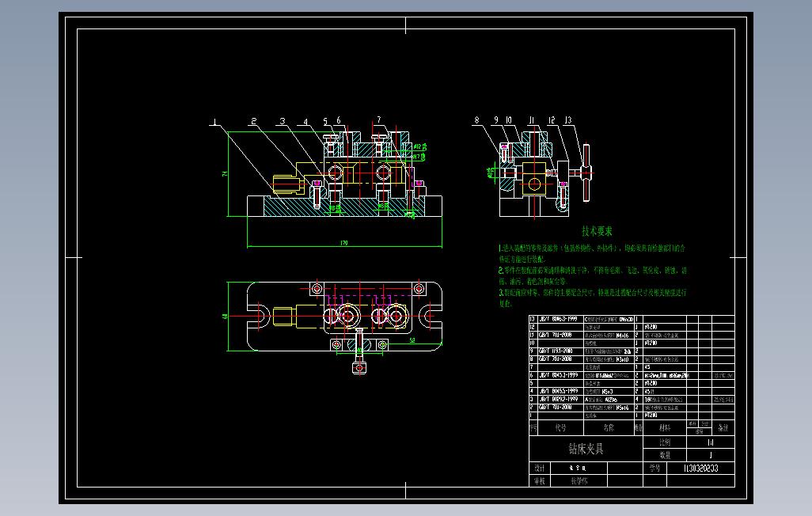Click part callout number 3 in front view

tap(283, 121)
